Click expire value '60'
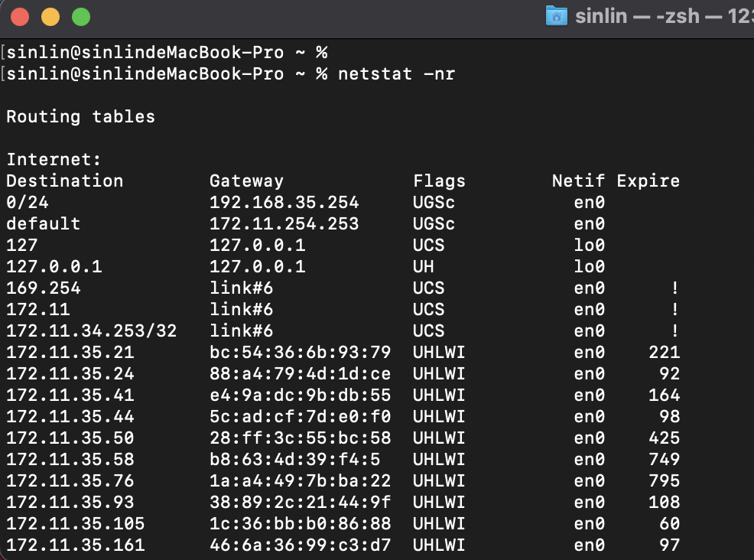Screen dimensions: 754x560 [669, 523]
